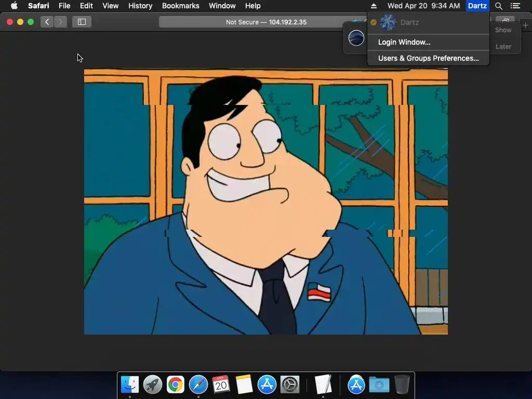
Task: Open the Bookmarks menu
Action: [180, 6]
